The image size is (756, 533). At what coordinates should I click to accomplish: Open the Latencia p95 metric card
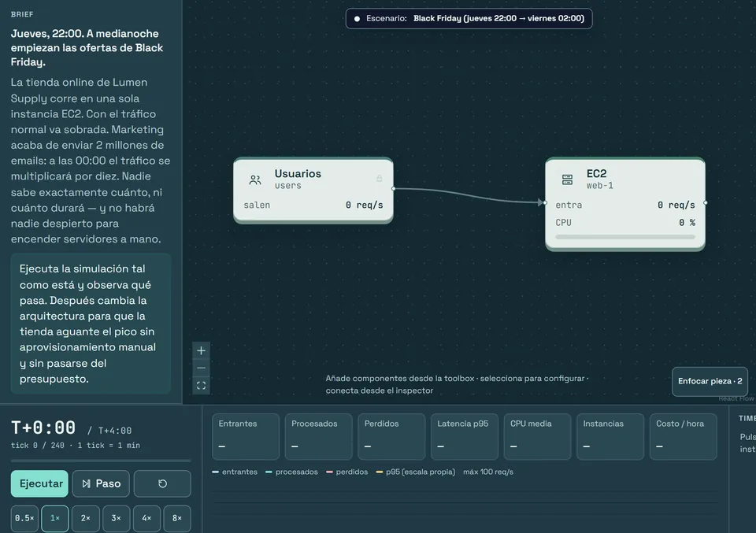465,436
